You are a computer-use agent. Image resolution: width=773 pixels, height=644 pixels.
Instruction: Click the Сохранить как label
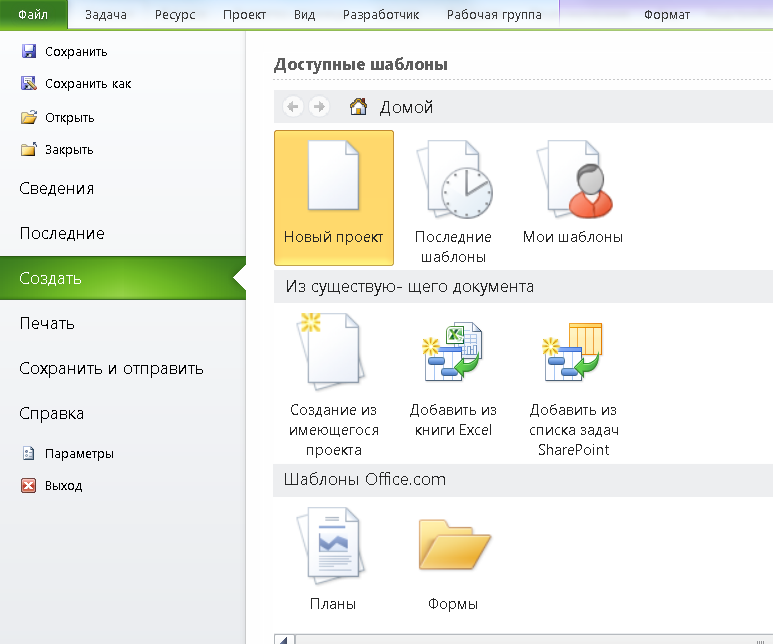(x=88, y=84)
